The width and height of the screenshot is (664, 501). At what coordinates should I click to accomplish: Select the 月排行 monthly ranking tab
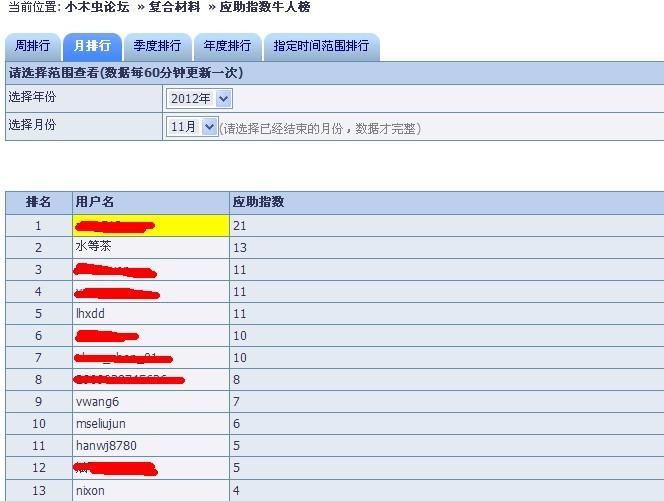coord(92,46)
